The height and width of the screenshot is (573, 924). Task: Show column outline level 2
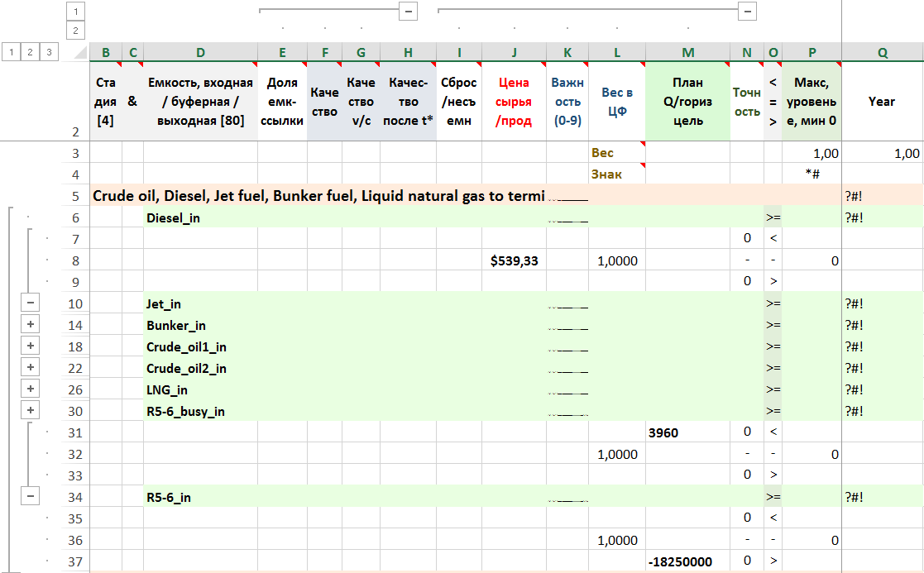pyautogui.click(x=75, y=31)
